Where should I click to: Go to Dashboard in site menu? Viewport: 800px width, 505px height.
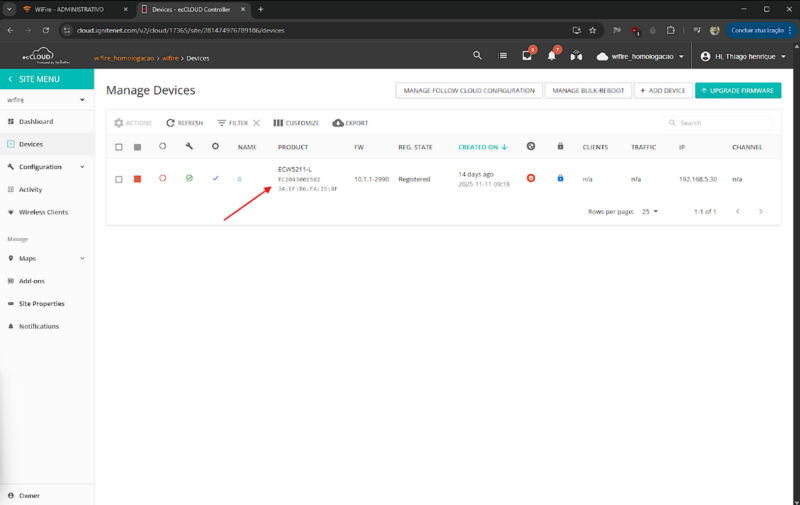[35, 121]
